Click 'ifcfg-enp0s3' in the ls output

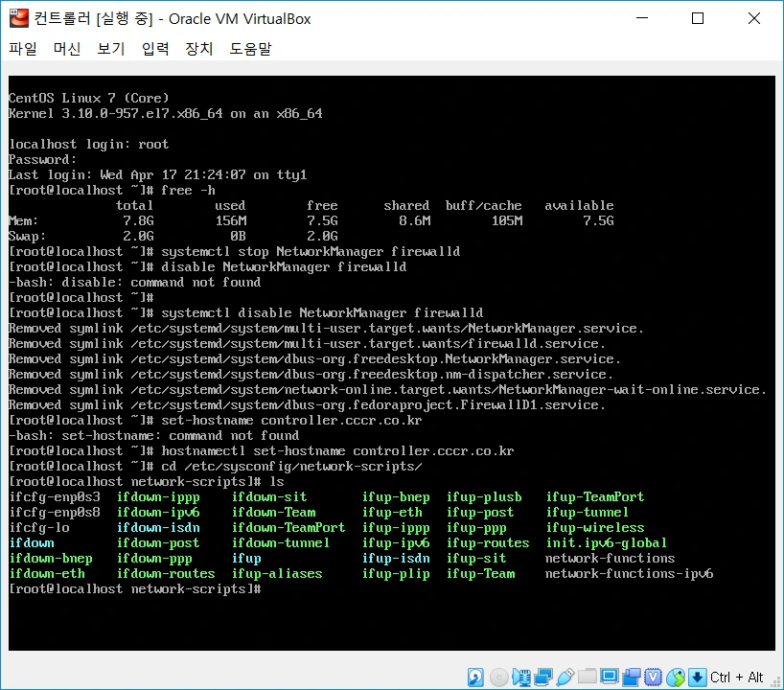(55, 497)
